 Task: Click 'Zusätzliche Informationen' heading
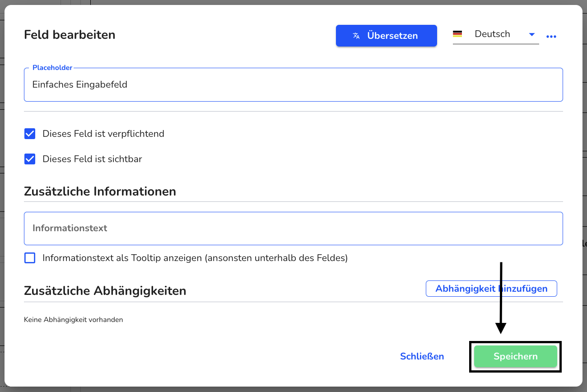[x=100, y=191]
